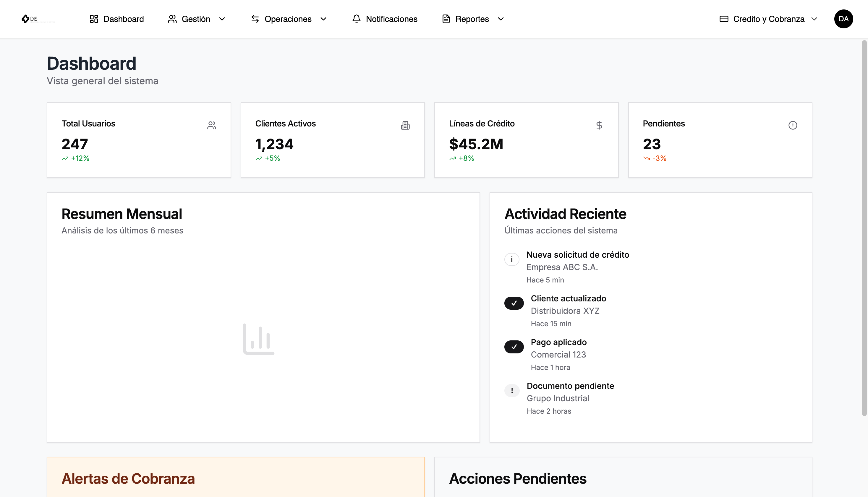Viewport: 868px width, 497px height.
Task: Click the users icon in Total Usuarios card
Action: tap(211, 125)
